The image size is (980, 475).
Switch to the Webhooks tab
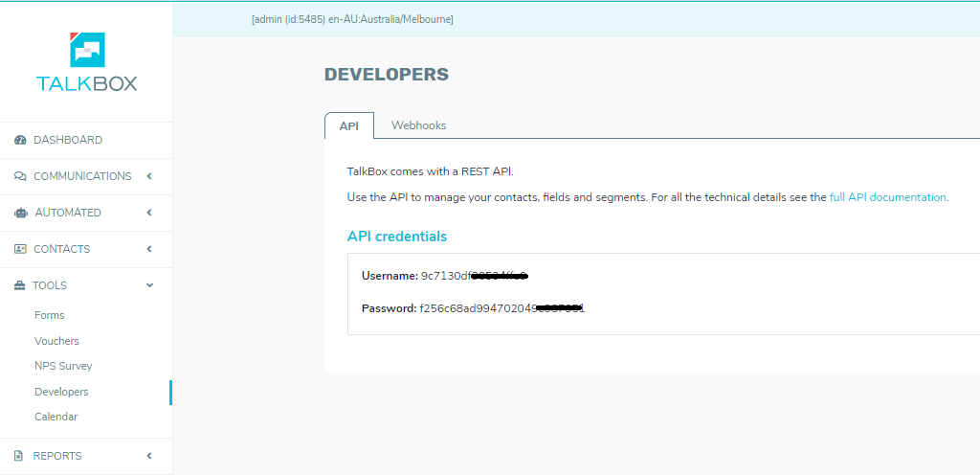pyautogui.click(x=419, y=125)
